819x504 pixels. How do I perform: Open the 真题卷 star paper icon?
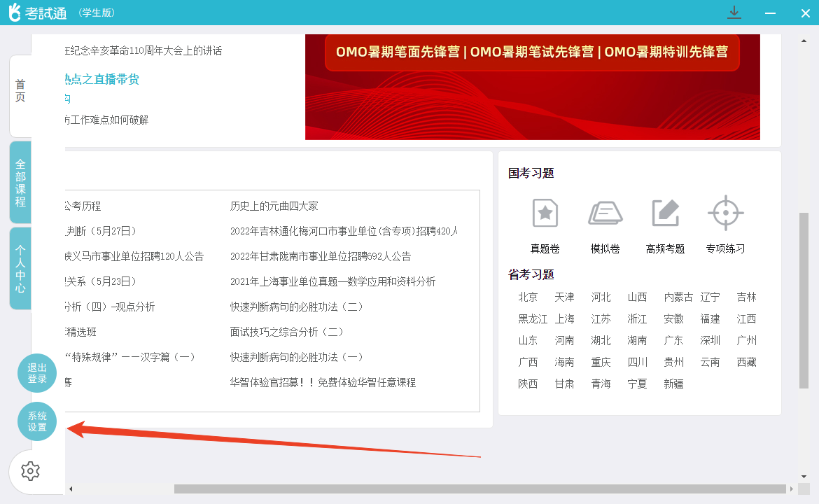tap(545, 213)
